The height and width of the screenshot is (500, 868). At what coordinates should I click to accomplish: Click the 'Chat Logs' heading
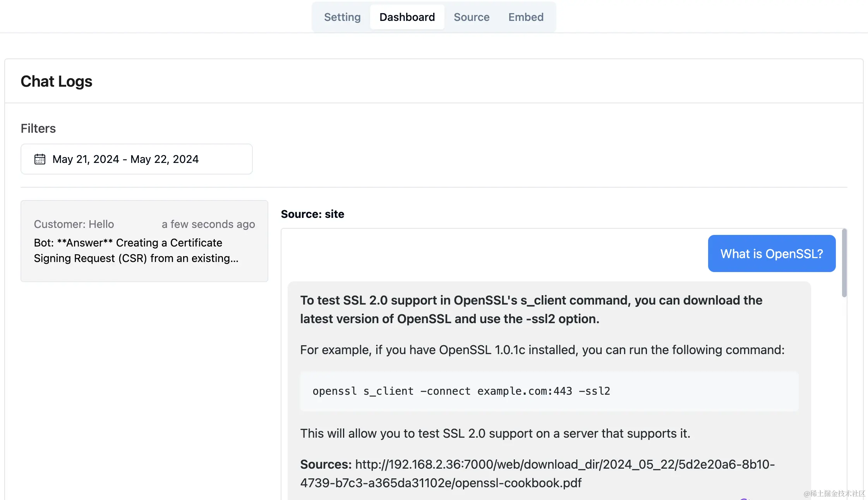coord(57,81)
